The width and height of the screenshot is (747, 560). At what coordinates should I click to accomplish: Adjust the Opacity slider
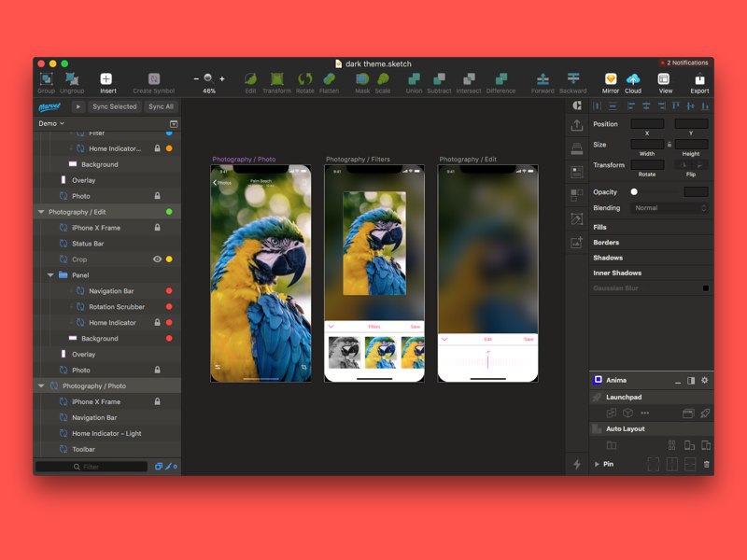[634, 192]
